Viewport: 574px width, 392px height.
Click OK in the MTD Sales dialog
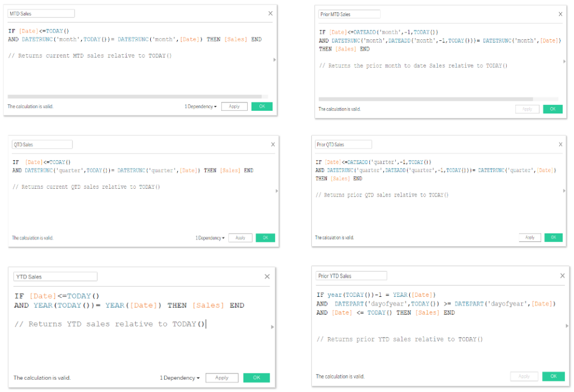(x=262, y=106)
